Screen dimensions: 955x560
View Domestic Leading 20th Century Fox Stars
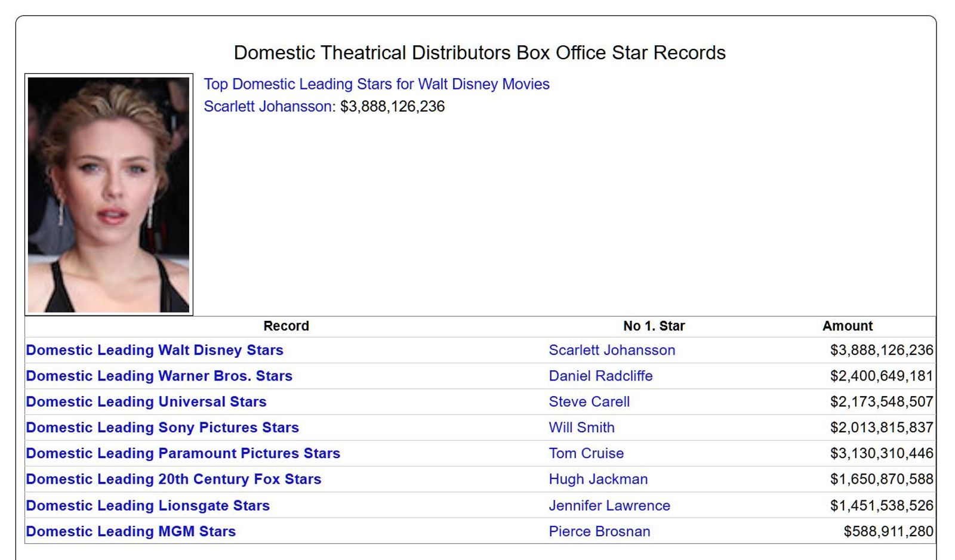tap(173, 479)
